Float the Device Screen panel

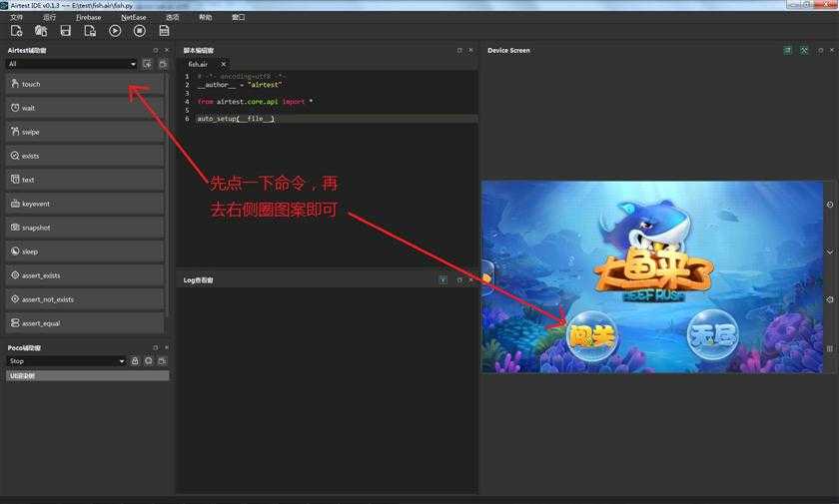click(821, 50)
